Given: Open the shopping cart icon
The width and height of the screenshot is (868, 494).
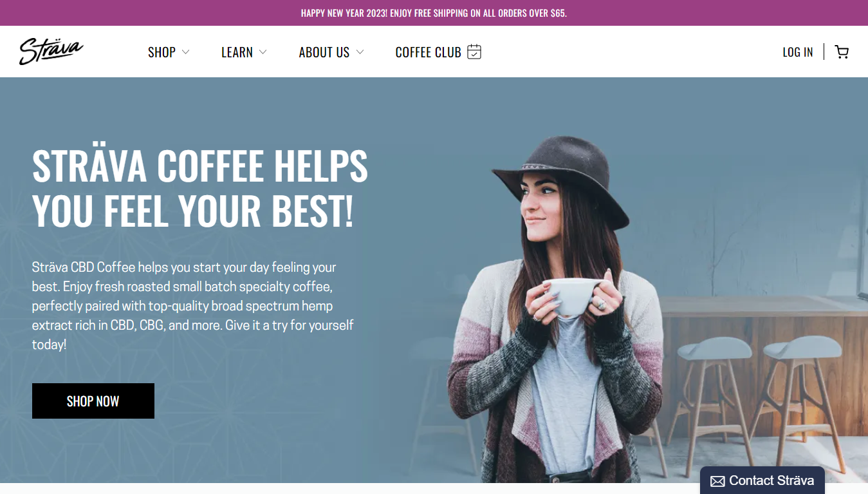Looking at the screenshot, I should (842, 52).
